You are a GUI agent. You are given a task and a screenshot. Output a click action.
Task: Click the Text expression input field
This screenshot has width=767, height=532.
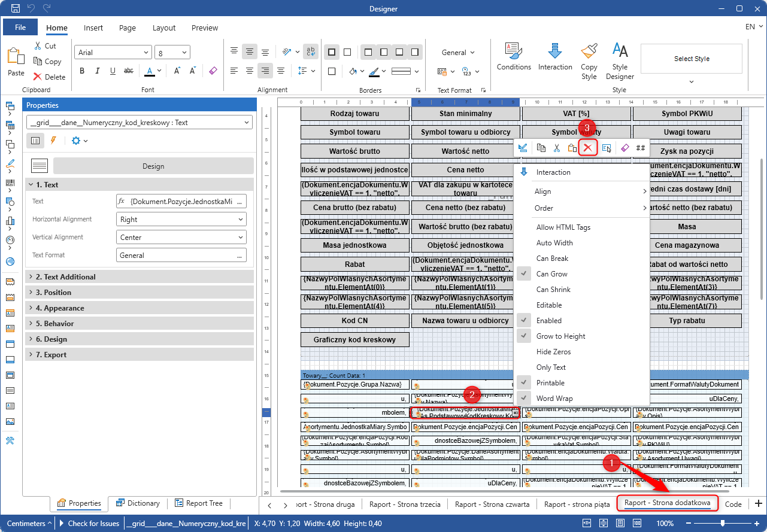(x=181, y=202)
